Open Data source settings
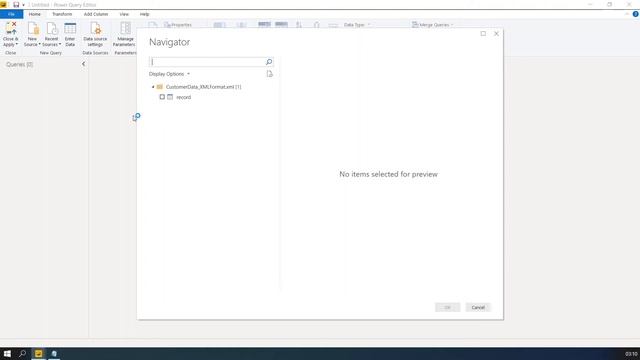The width and height of the screenshot is (640, 360). [95, 34]
